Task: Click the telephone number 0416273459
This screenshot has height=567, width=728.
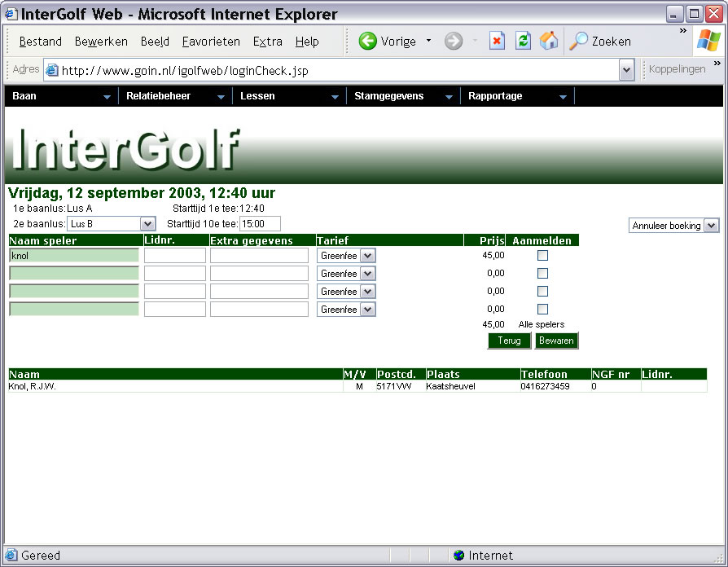Action: pos(545,386)
